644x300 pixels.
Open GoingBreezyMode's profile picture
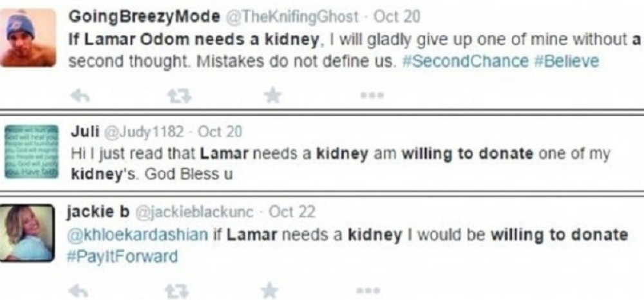(28, 37)
